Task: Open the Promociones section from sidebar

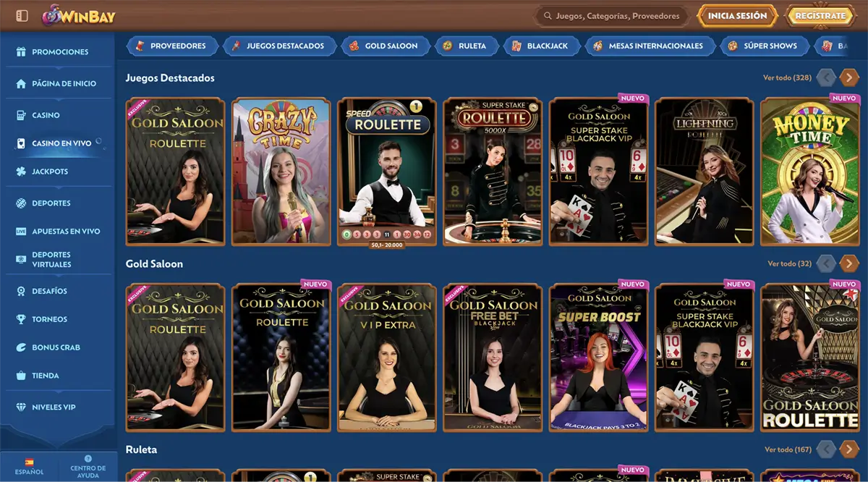Action: [x=56, y=51]
